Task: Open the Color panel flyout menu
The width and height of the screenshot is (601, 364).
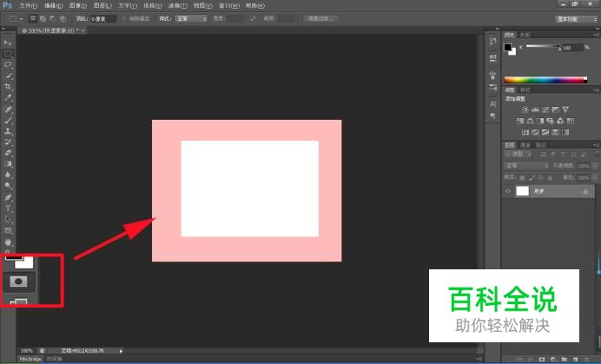Action: pyautogui.click(x=596, y=35)
